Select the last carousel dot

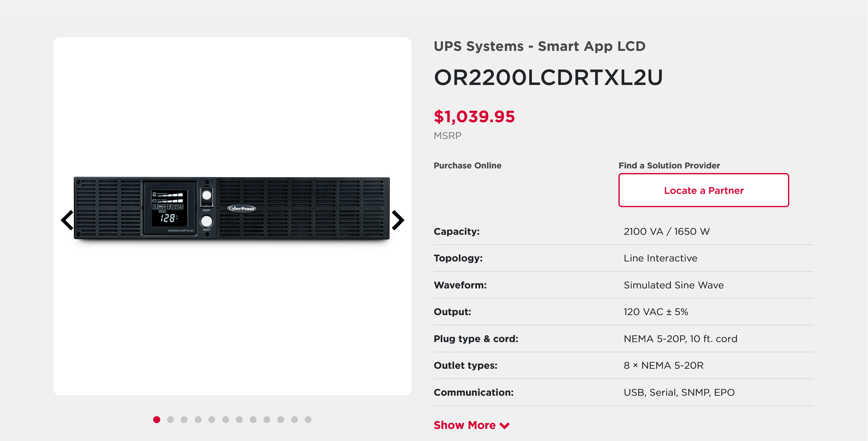(x=308, y=419)
